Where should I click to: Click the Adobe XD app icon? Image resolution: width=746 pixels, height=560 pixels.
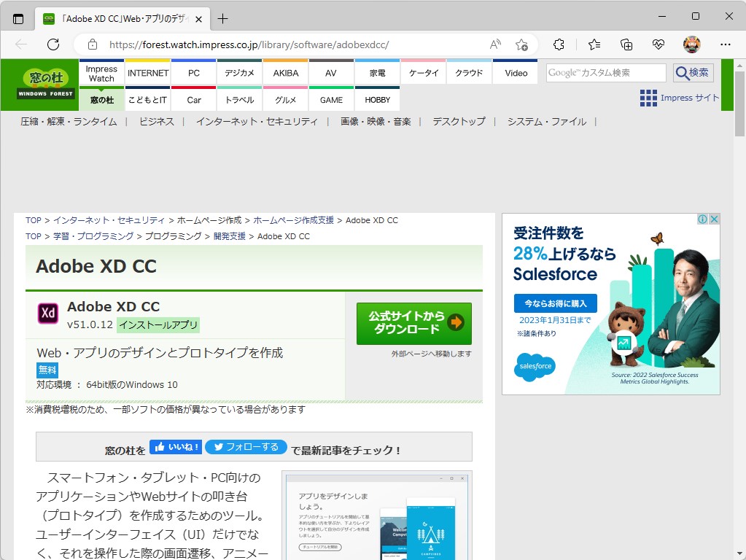(x=48, y=313)
